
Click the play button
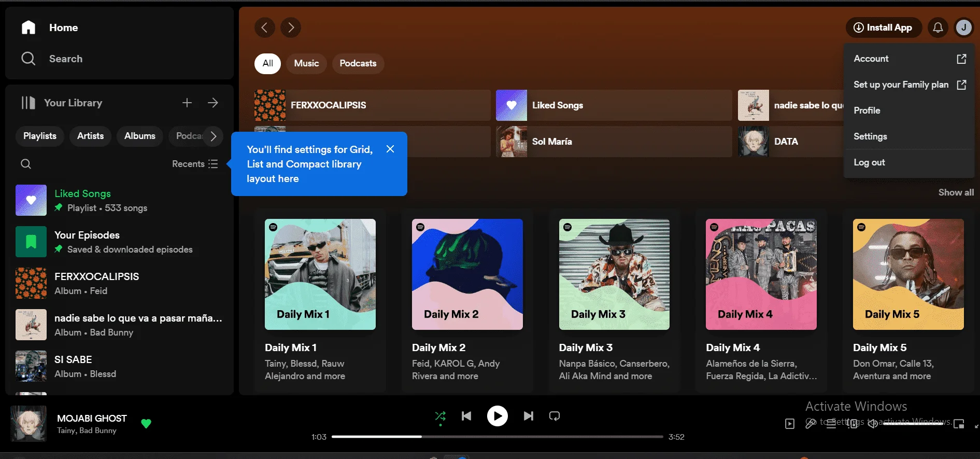[498, 416]
